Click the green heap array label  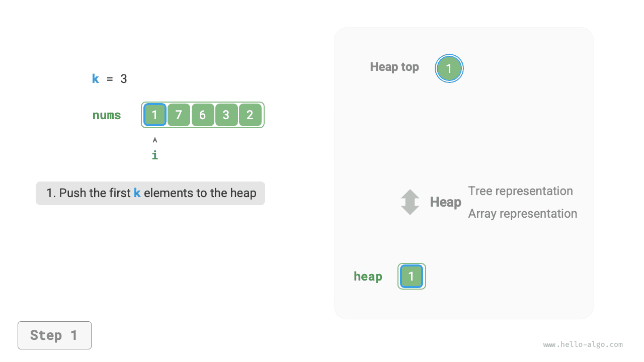pyautogui.click(x=368, y=277)
